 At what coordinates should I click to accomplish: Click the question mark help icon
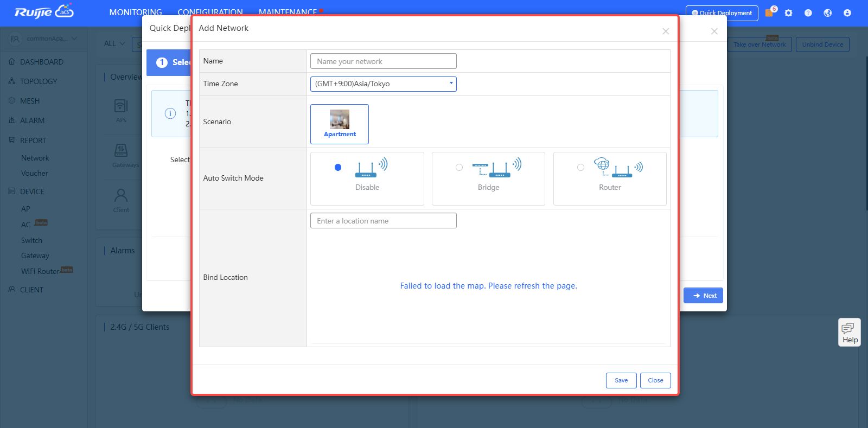tap(808, 13)
